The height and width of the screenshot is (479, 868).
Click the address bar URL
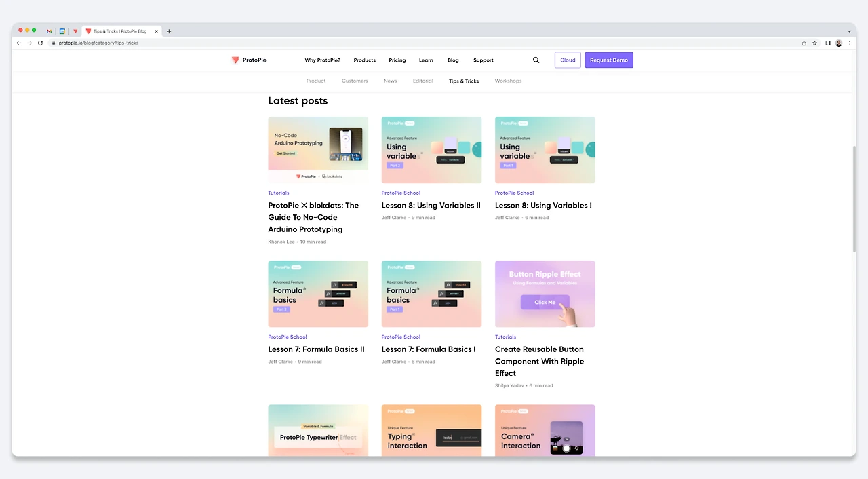(98, 43)
